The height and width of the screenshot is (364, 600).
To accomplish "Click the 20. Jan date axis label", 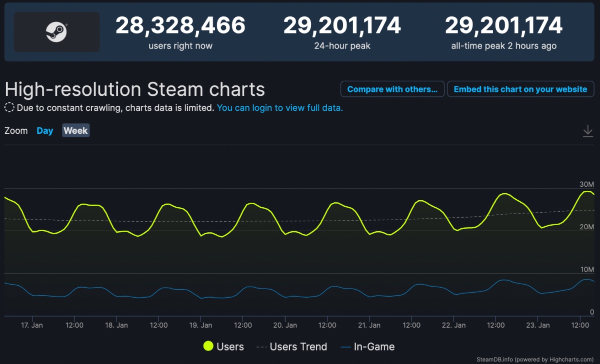I will [285, 325].
